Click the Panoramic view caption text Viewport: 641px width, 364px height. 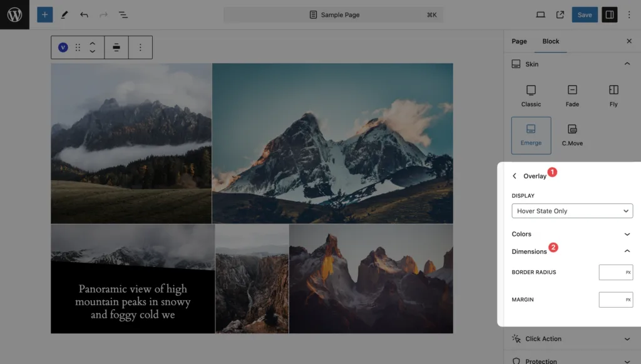[133, 301]
